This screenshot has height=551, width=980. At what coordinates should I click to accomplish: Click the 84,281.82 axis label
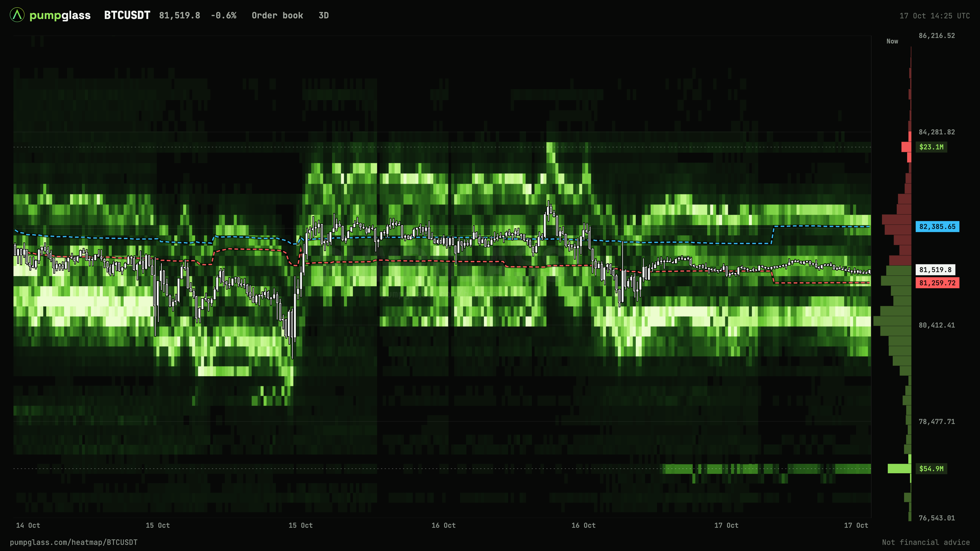click(x=937, y=132)
